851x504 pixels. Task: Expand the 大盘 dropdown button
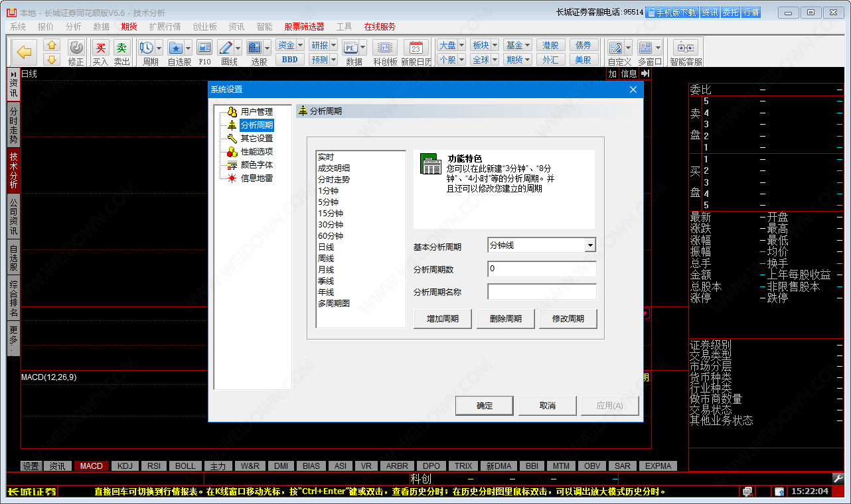451,45
